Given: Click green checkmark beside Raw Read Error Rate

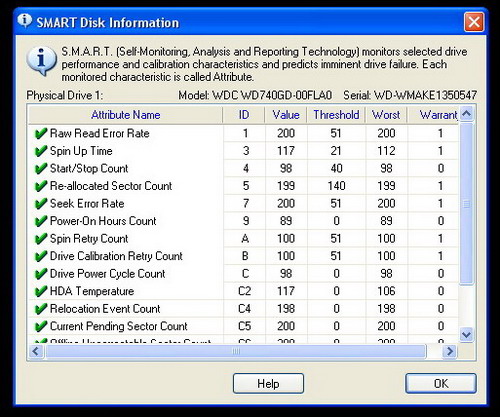Looking at the screenshot, I should [41, 134].
